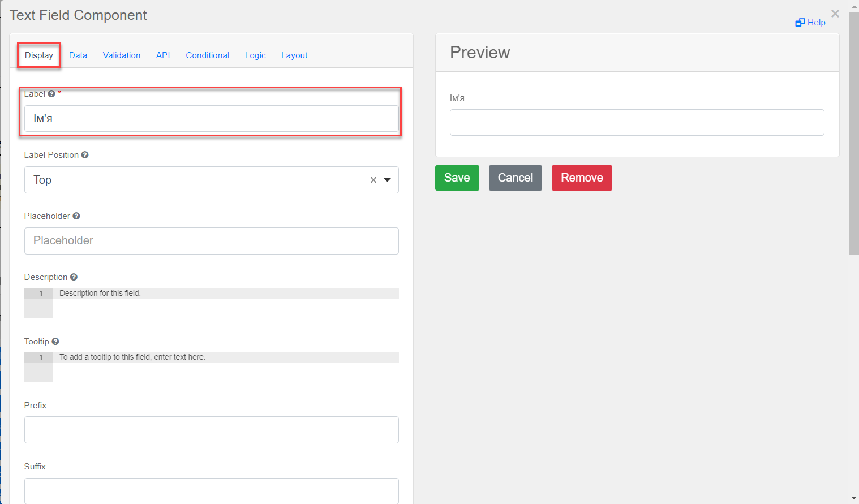Go to the API tab
Image resolution: width=859 pixels, height=504 pixels.
163,55
